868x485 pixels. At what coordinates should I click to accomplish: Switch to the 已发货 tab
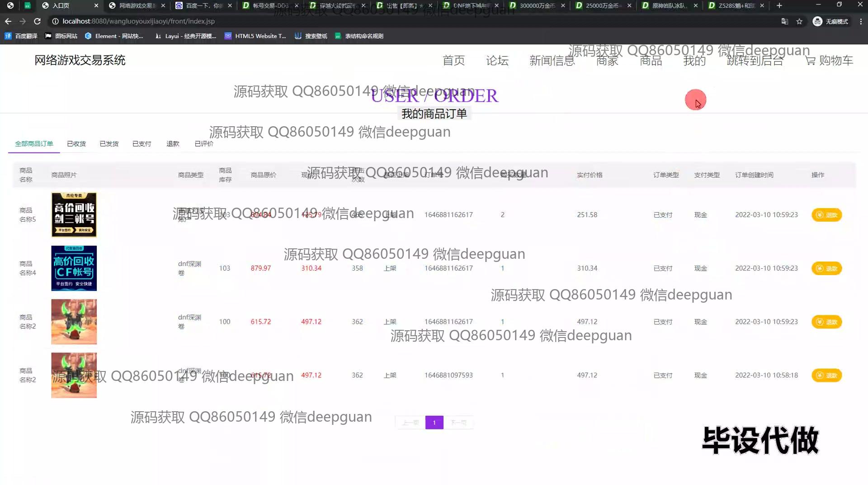pyautogui.click(x=109, y=144)
